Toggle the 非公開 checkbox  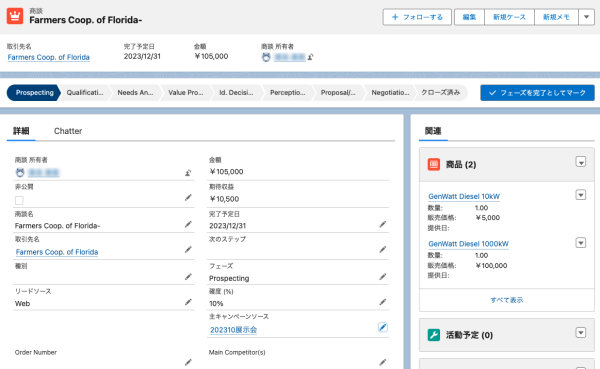pos(19,200)
